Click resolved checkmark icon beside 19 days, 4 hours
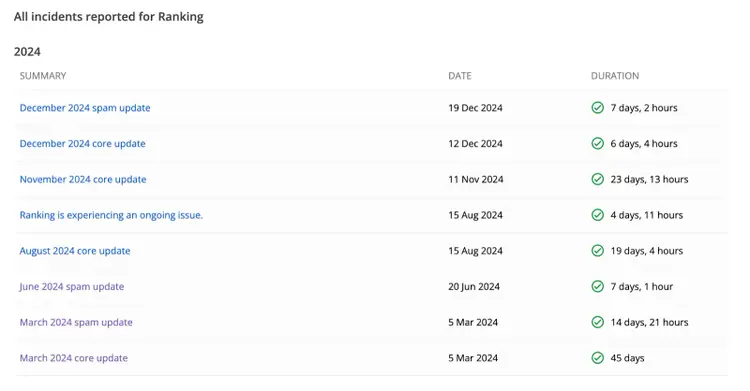Screen dimensions: 750x391 pos(597,251)
